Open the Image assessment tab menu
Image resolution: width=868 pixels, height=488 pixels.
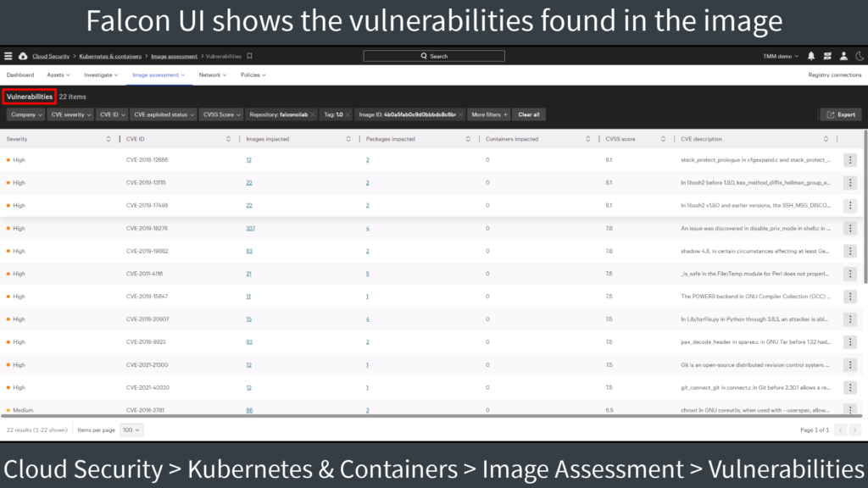pos(159,75)
